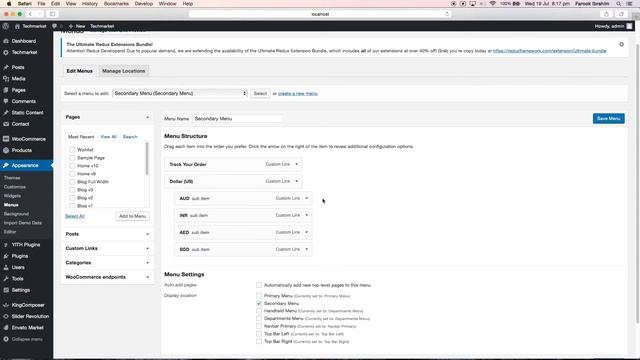Click the Appearance brush icon
Image resolution: width=640 pixels, height=360 pixels.
click(x=6, y=166)
